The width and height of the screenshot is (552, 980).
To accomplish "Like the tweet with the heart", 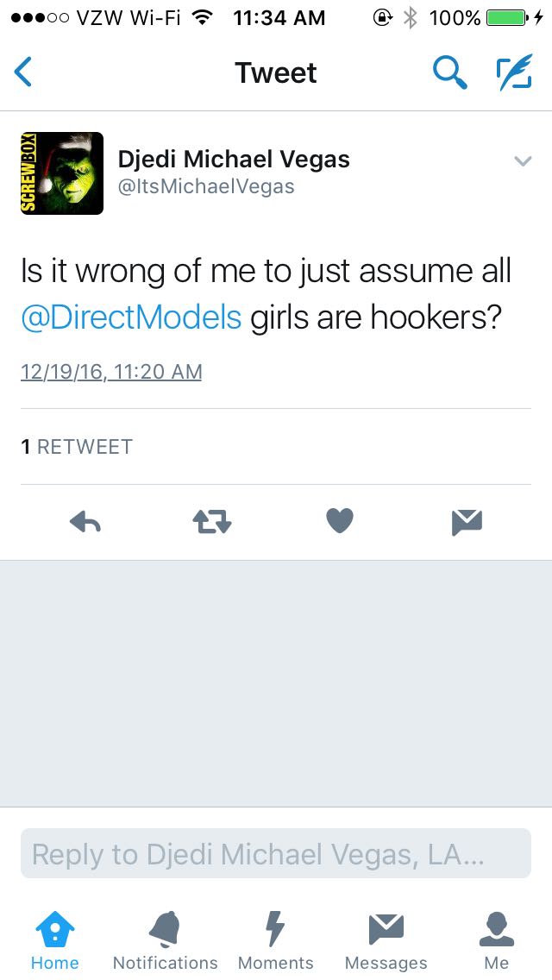I will [x=340, y=521].
